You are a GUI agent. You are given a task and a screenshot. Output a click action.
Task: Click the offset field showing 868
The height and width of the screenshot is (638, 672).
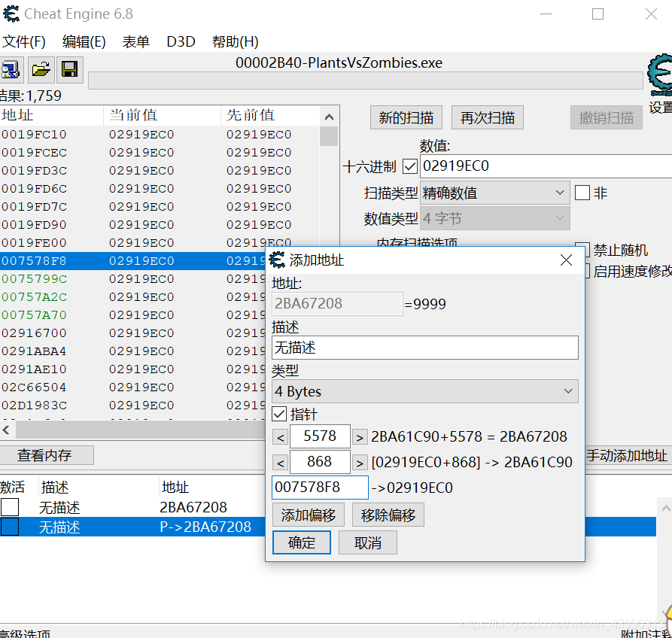pos(320,462)
